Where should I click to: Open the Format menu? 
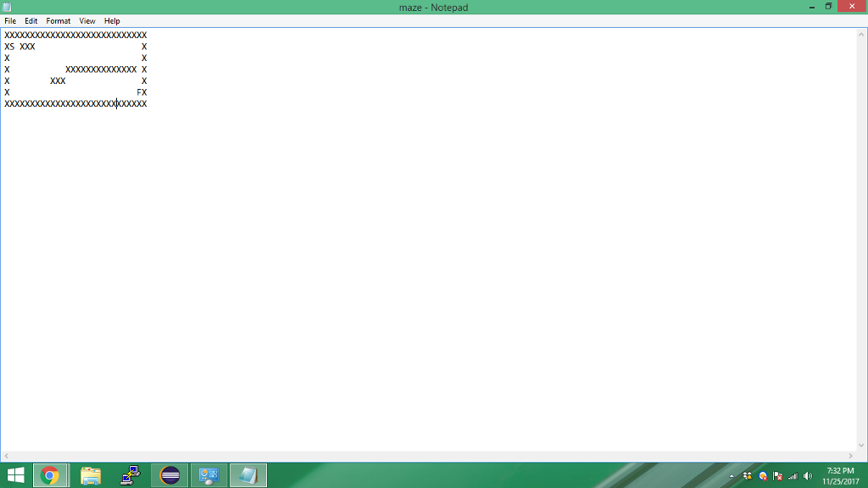pos(58,20)
